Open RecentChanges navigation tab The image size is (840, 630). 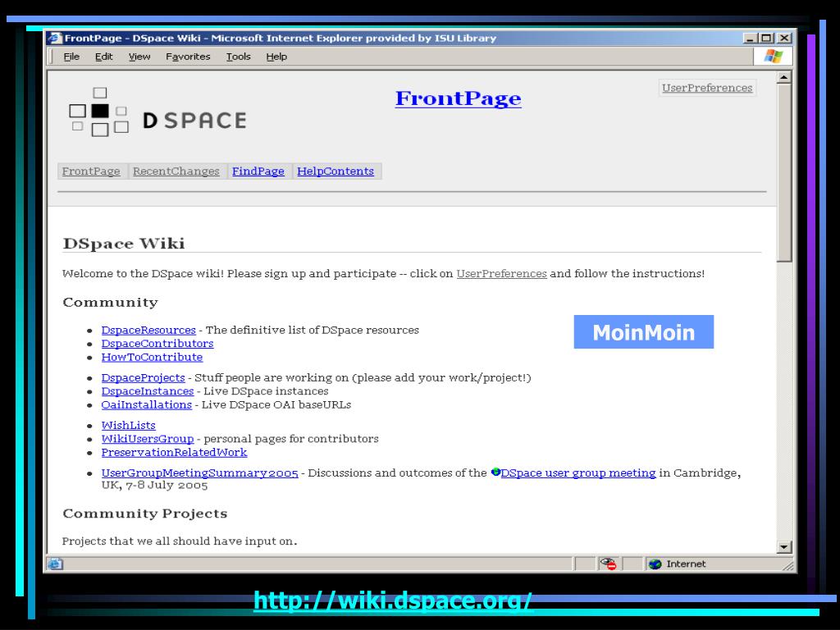[176, 171]
